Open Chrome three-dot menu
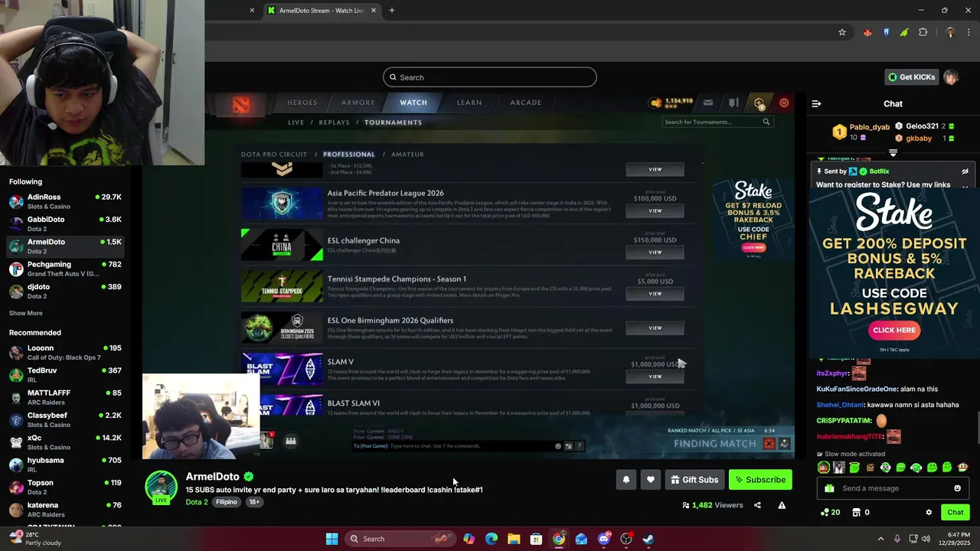This screenshot has width=980, height=551. [968, 32]
